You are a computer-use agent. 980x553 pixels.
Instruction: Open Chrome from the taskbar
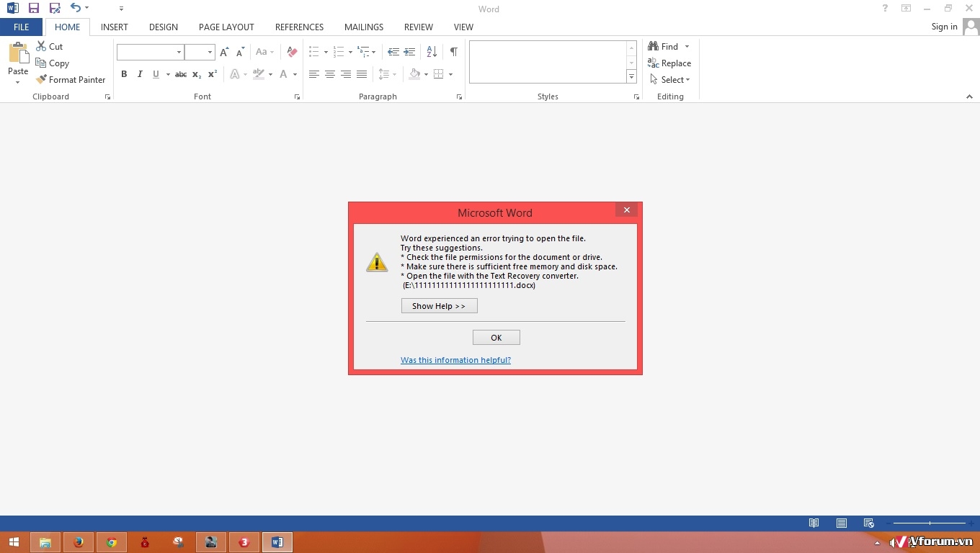112,542
